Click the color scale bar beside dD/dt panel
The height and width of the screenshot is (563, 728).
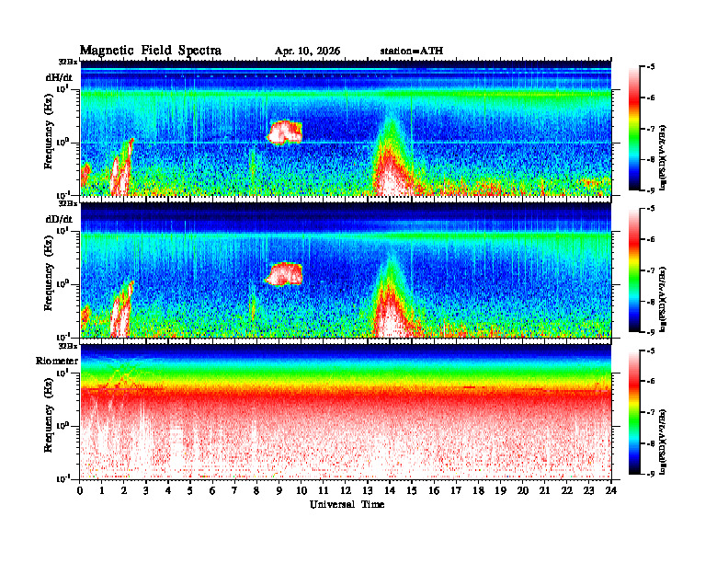pos(634,270)
